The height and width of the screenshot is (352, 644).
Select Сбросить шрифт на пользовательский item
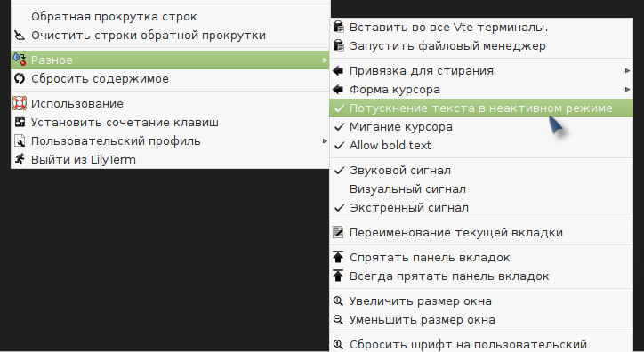(x=481, y=344)
